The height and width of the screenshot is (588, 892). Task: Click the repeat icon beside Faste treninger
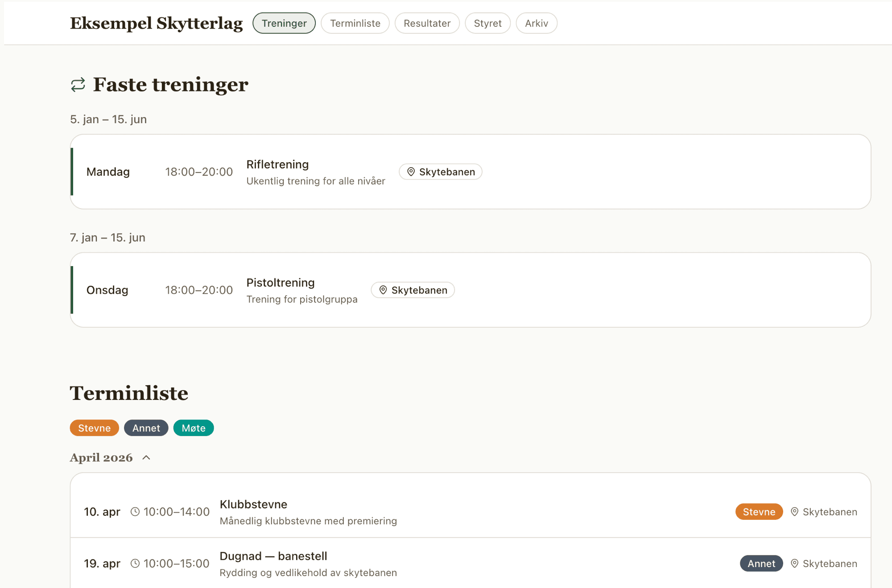(x=78, y=85)
